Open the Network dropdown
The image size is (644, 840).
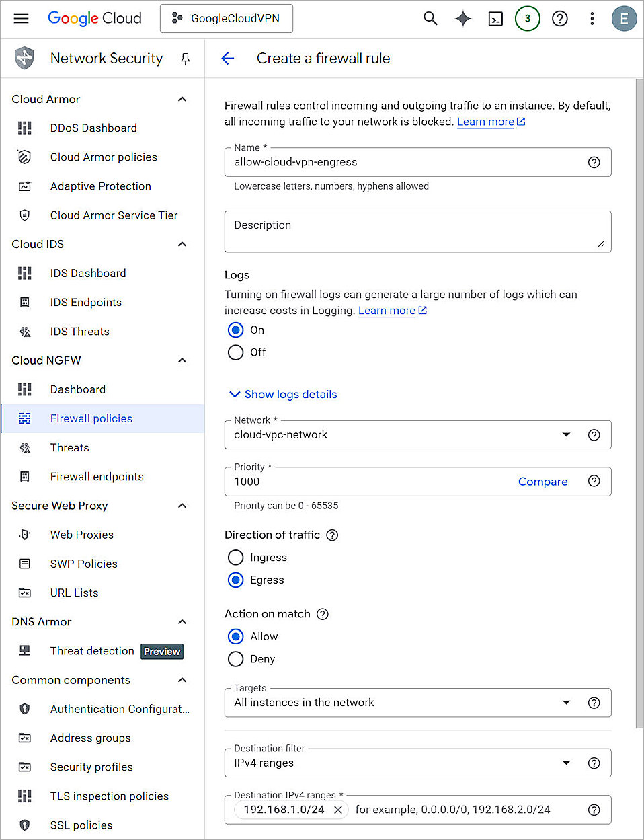[567, 434]
